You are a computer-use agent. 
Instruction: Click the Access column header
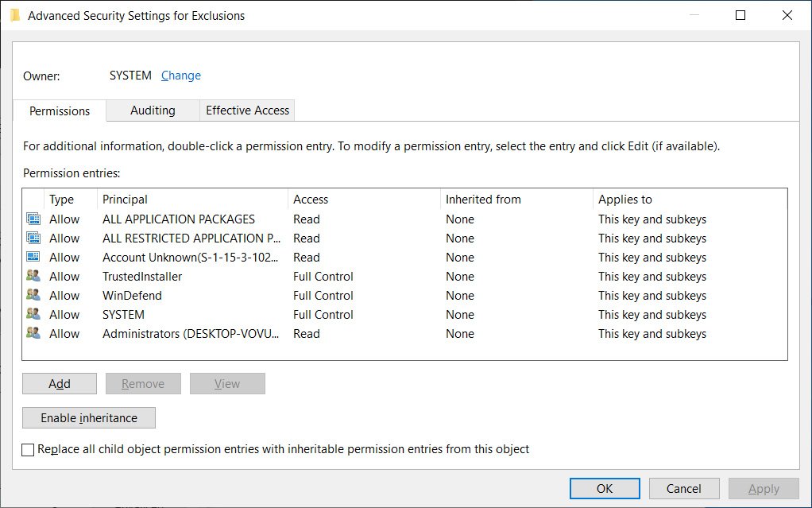(311, 199)
